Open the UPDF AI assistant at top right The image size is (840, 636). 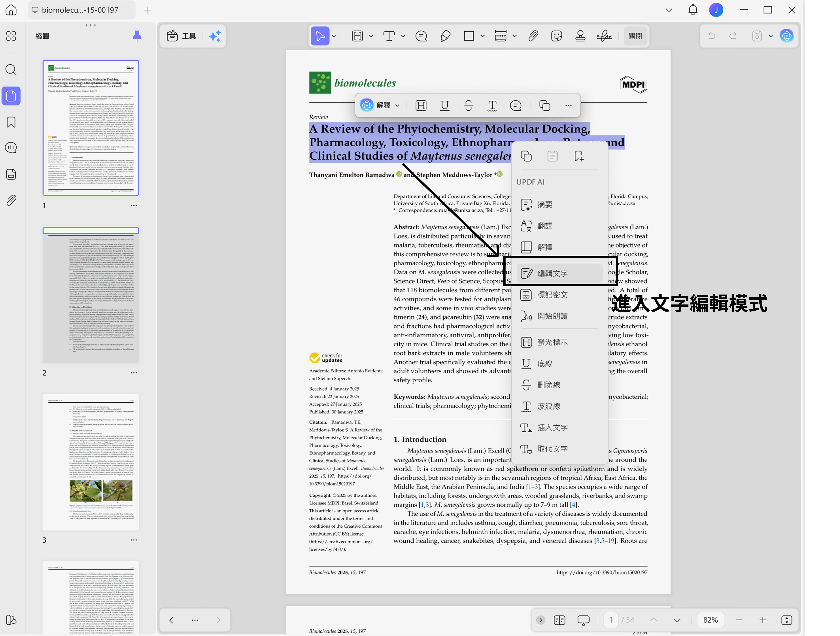(786, 36)
